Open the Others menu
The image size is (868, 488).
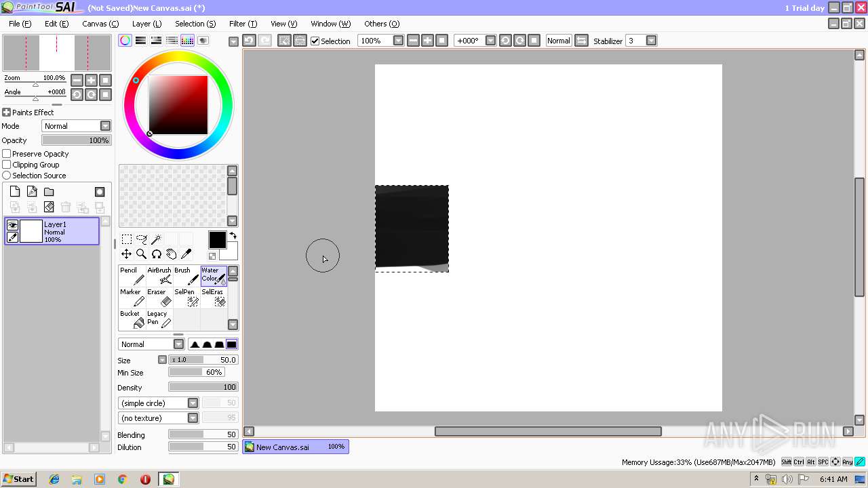(382, 24)
